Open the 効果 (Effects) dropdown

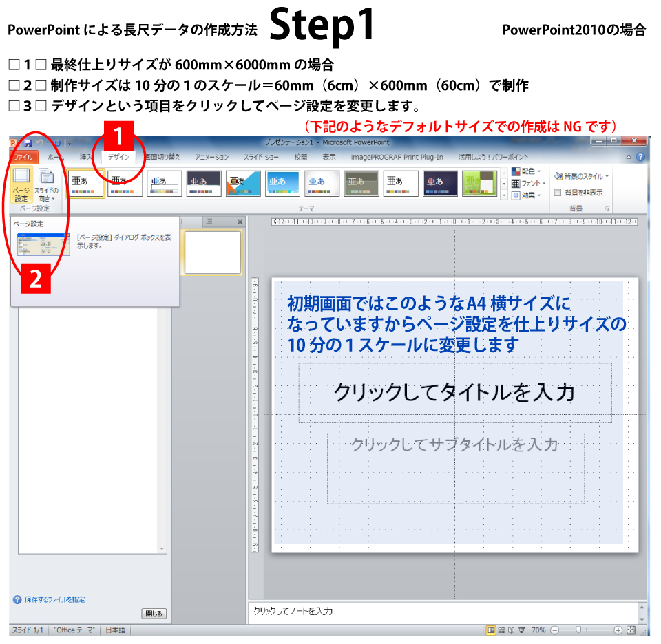[527, 195]
